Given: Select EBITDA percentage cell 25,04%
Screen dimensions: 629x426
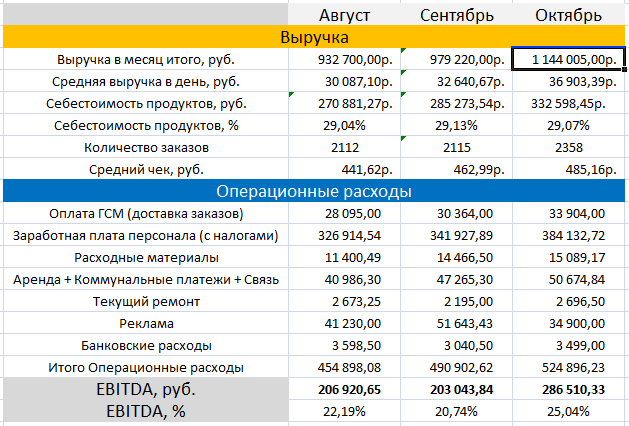Looking at the screenshot, I should click(568, 411).
